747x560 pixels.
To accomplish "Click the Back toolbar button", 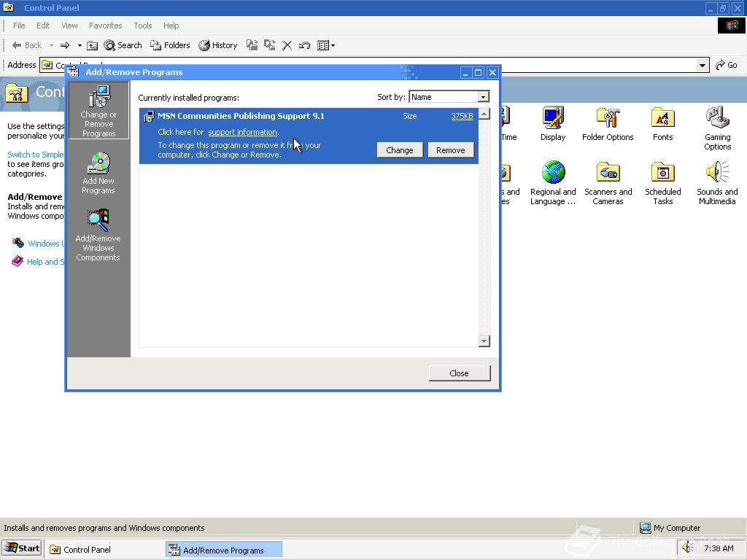I will 27,45.
